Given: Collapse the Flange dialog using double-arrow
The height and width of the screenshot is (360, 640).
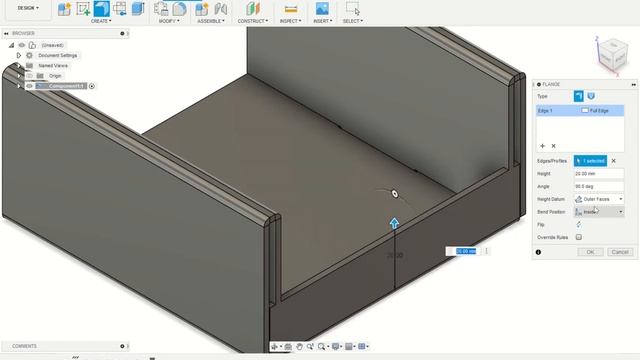Looking at the screenshot, I should point(633,84).
